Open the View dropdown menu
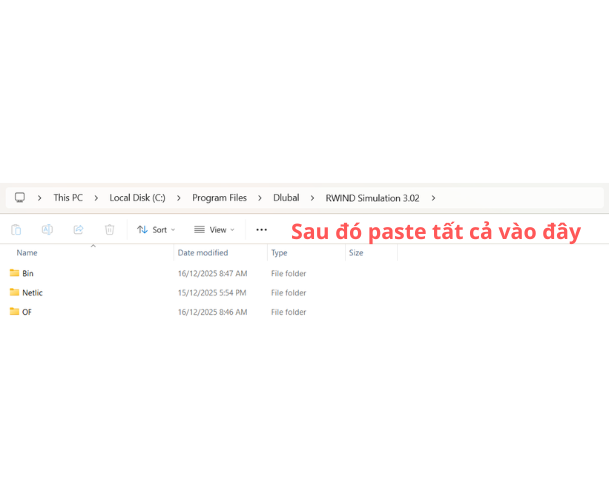Image resolution: width=609 pixels, height=487 pixels. 213,229
